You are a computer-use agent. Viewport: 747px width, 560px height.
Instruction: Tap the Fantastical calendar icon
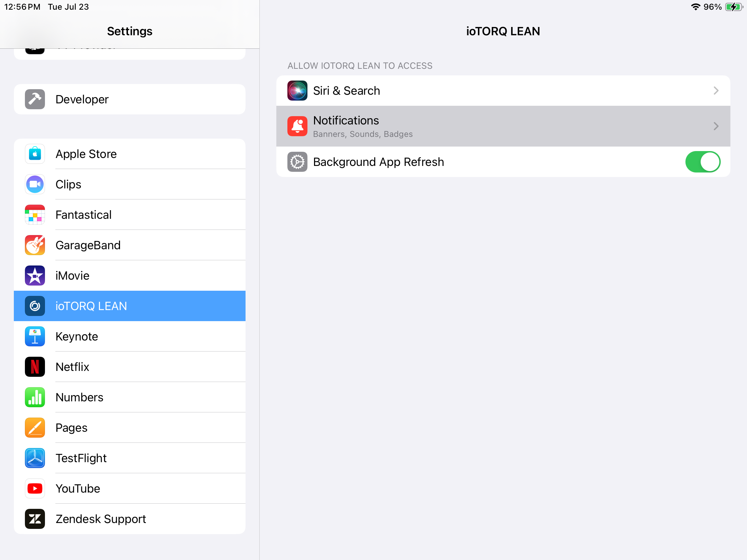tap(35, 215)
